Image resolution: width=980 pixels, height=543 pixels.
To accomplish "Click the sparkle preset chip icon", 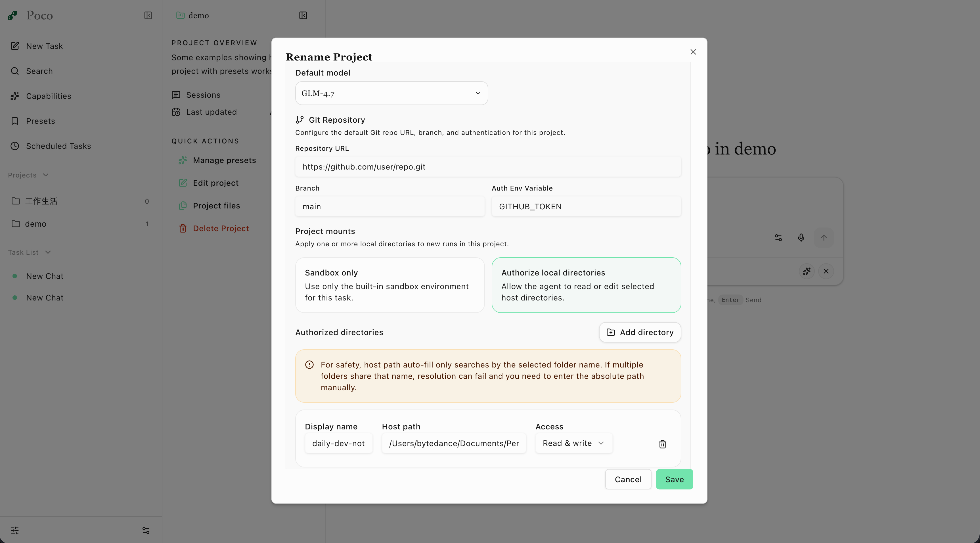I will pos(806,271).
